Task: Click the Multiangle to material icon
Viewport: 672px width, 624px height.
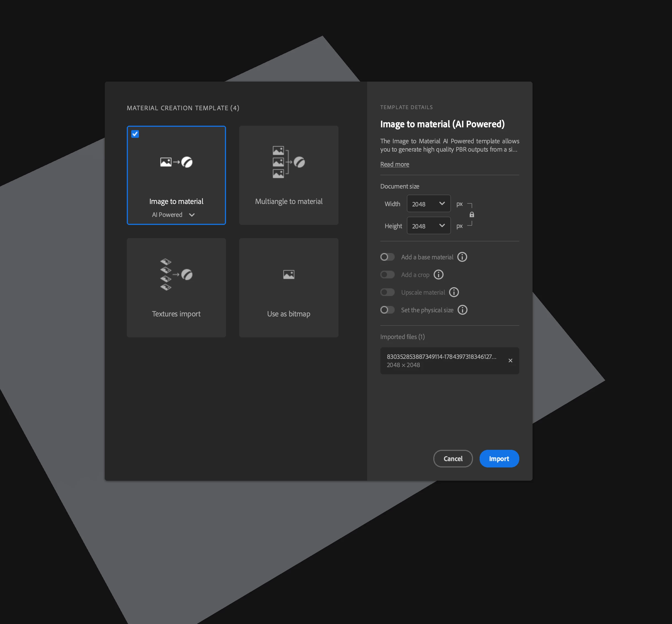Action: point(288,162)
